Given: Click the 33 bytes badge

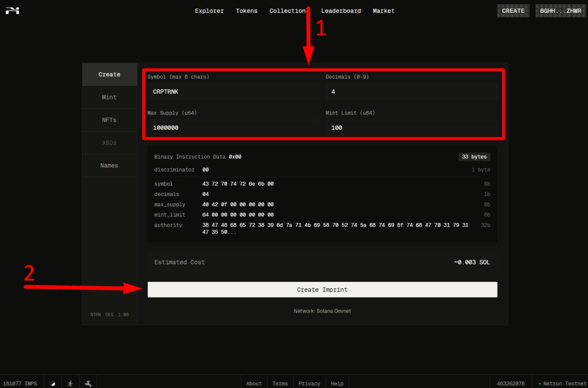Looking at the screenshot, I should click(x=475, y=157).
